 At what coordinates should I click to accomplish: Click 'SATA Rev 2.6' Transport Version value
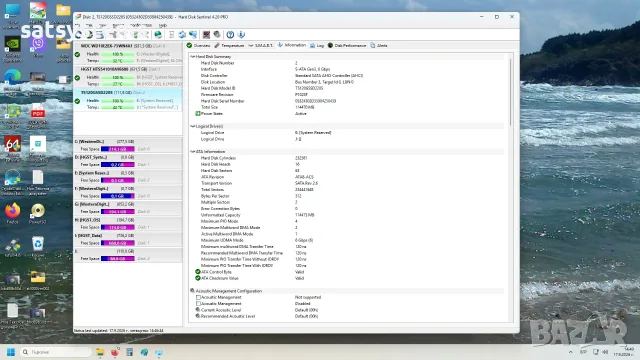tap(307, 183)
